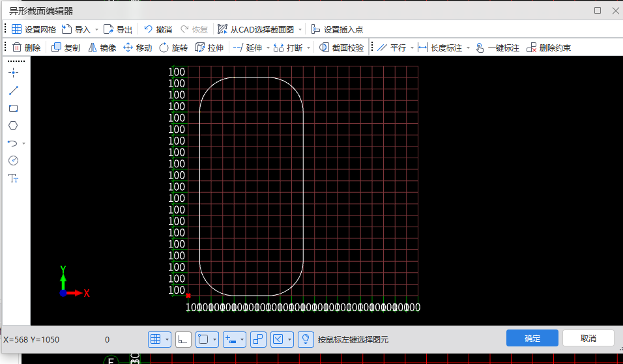Open the 设置网格 grid settings tool
The width and height of the screenshot is (623, 364).
34,29
